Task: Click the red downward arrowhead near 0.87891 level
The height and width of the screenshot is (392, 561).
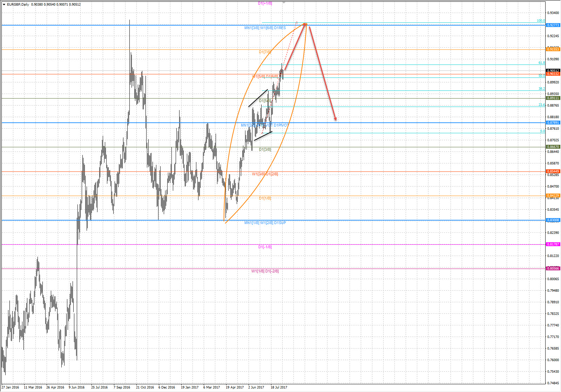Action: pyautogui.click(x=336, y=119)
